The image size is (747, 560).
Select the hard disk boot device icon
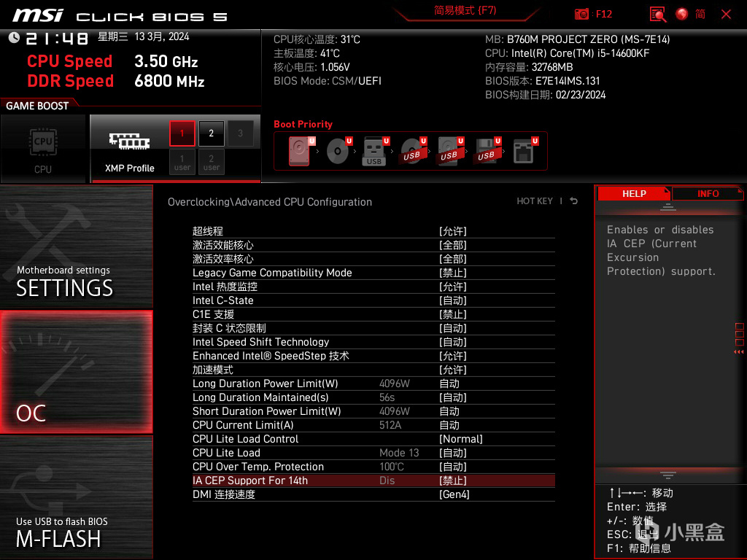click(x=299, y=151)
